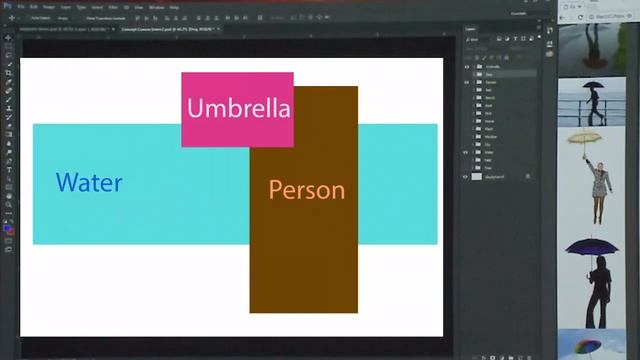Open the File menu

21,7
